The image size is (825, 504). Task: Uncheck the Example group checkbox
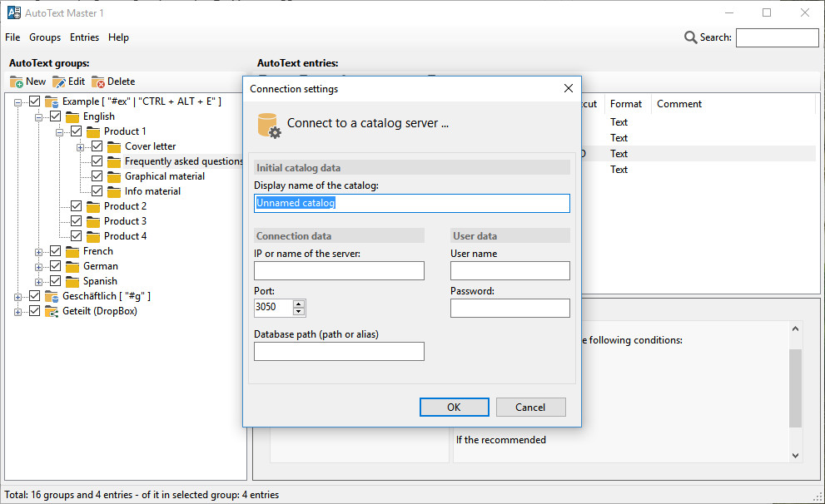pyautogui.click(x=35, y=101)
